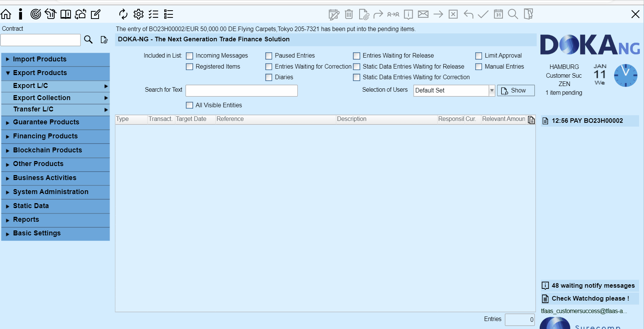Image resolution: width=644 pixels, height=329 pixels.
Task: Toggle All Visible Entities checkbox
Action: click(190, 105)
